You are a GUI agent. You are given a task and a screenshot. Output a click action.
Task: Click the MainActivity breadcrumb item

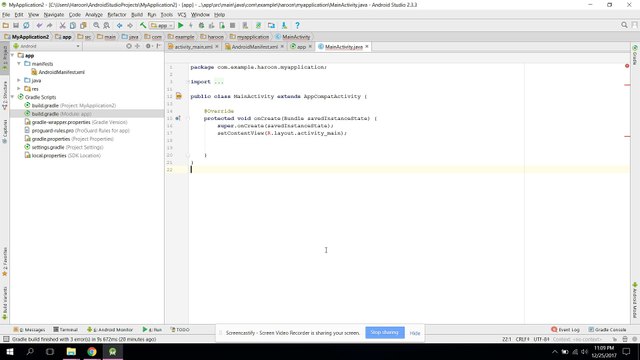293,37
